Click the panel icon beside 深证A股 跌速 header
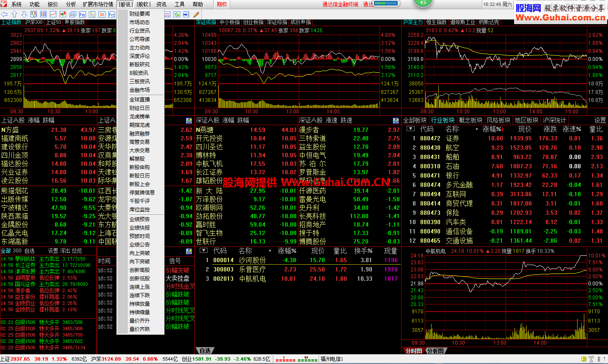 [396, 120]
